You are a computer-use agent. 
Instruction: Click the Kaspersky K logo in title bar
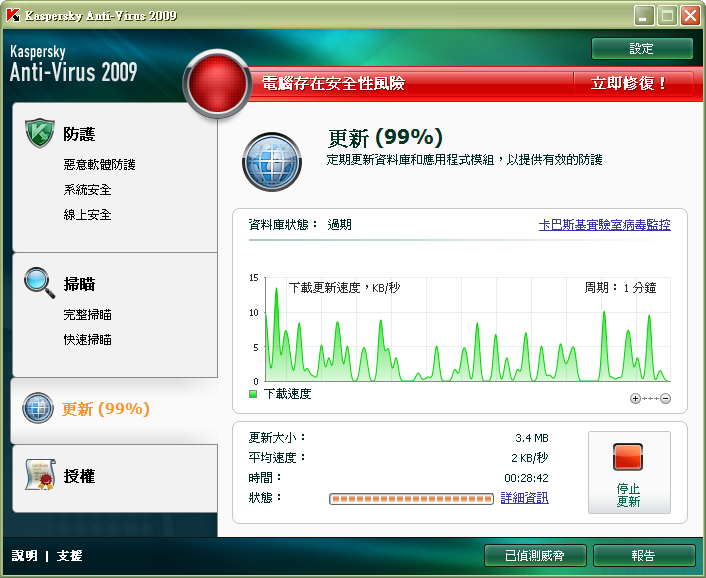[x=13, y=15]
